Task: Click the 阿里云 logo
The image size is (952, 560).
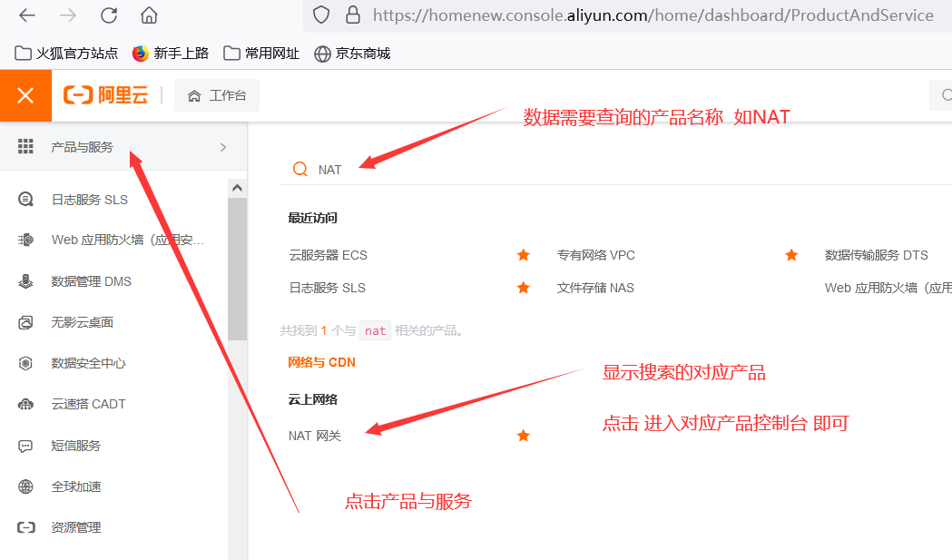Action: pos(105,95)
